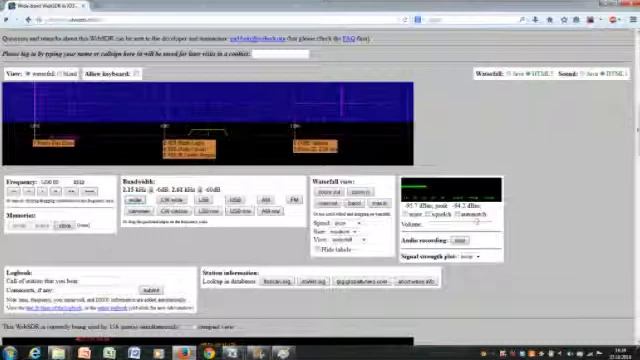The image size is (640, 360).
Task: Tick the compact view checkbox
Action: pyautogui.click(x=194, y=327)
